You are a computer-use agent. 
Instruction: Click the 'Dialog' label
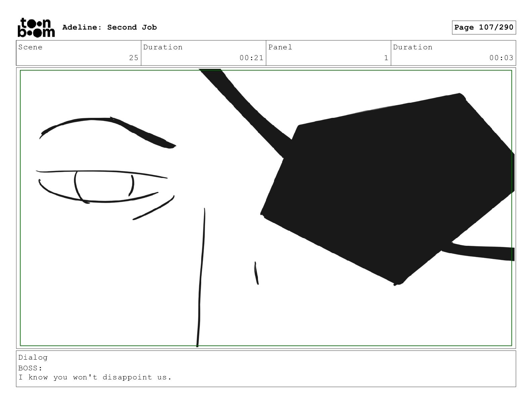click(33, 357)
